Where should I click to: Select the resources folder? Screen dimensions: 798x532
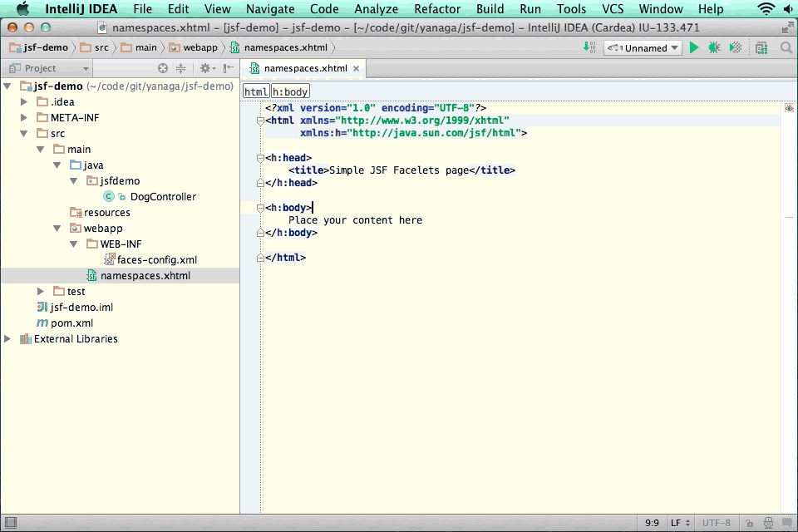pyautogui.click(x=107, y=212)
